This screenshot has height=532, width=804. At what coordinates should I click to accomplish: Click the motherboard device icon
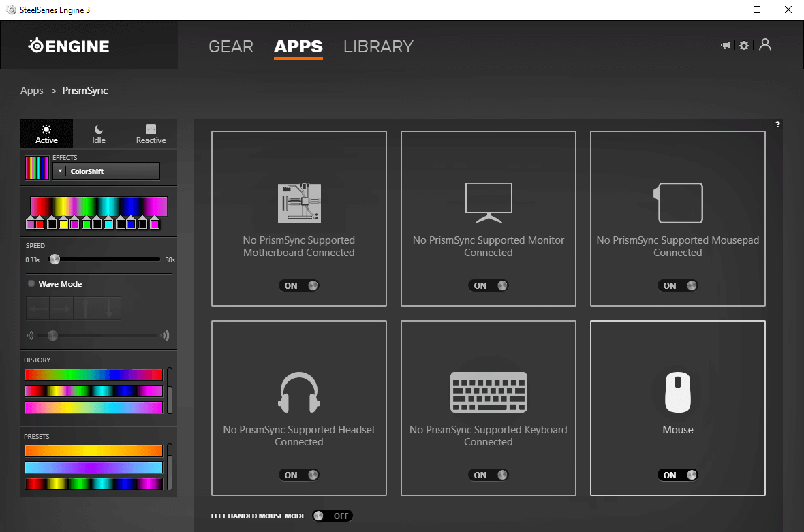299,203
